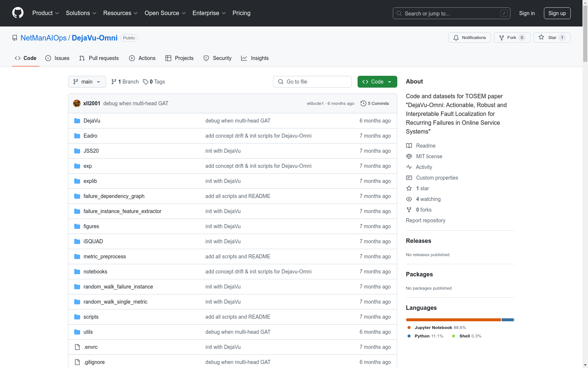Click the green Shell language dot
The image size is (588, 368).
(453, 336)
